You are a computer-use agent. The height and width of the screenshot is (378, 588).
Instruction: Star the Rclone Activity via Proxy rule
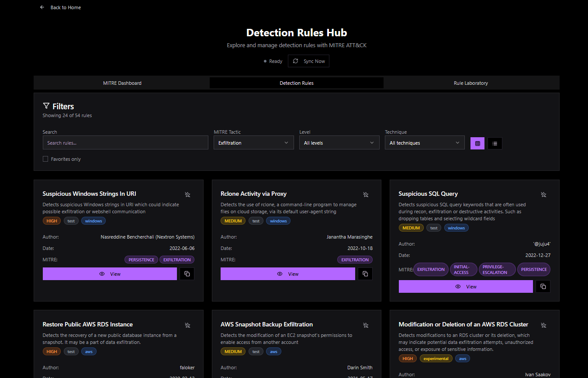pyautogui.click(x=366, y=194)
